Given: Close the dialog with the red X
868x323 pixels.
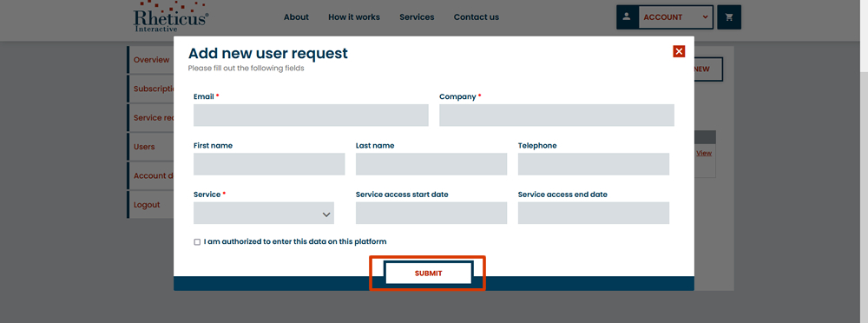Looking at the screenshot, I should pos(680,51).
